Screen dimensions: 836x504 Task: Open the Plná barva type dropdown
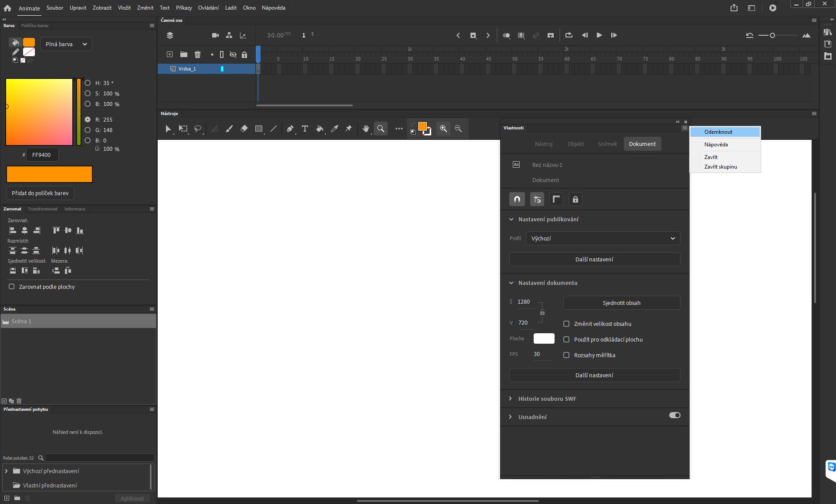65,44
